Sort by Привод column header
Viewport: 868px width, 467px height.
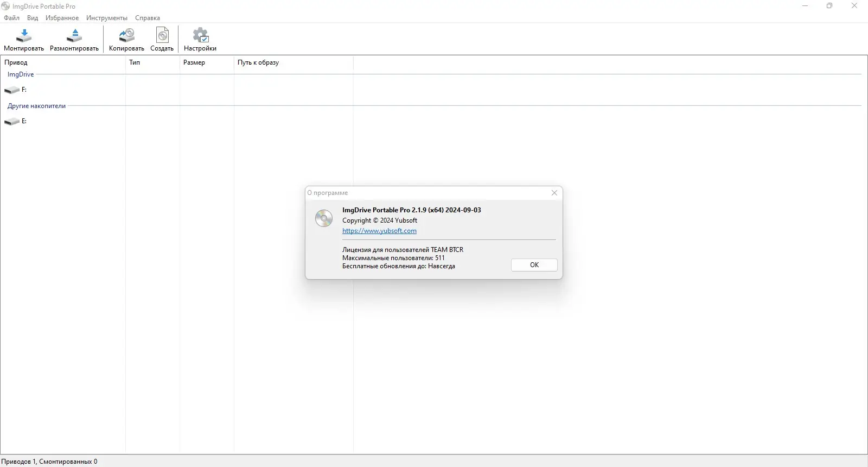point(63,62)
